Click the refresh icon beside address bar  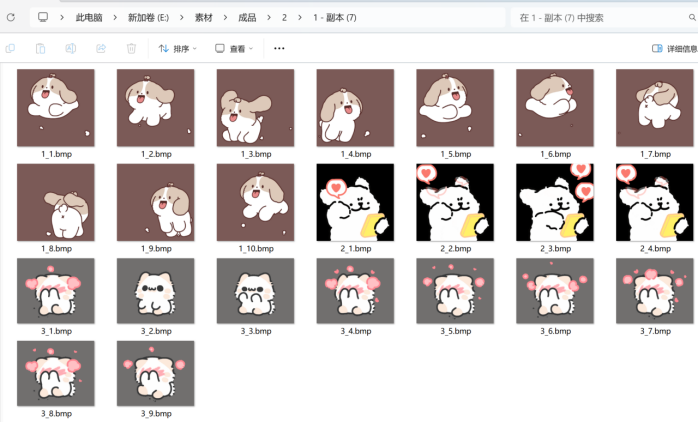[x=11, y=17]
